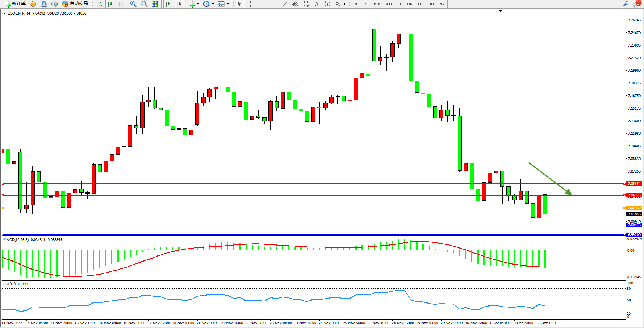The image size is (644, 328).
Task: Toggle the AutoTrading (自动交易) button
Action: point(75,4)
